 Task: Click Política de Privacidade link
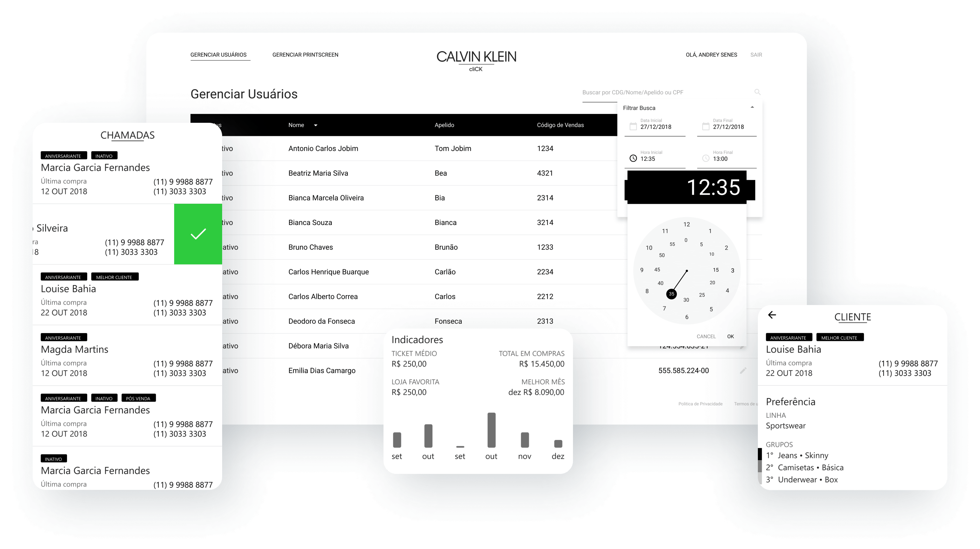(x=700, y=404)
